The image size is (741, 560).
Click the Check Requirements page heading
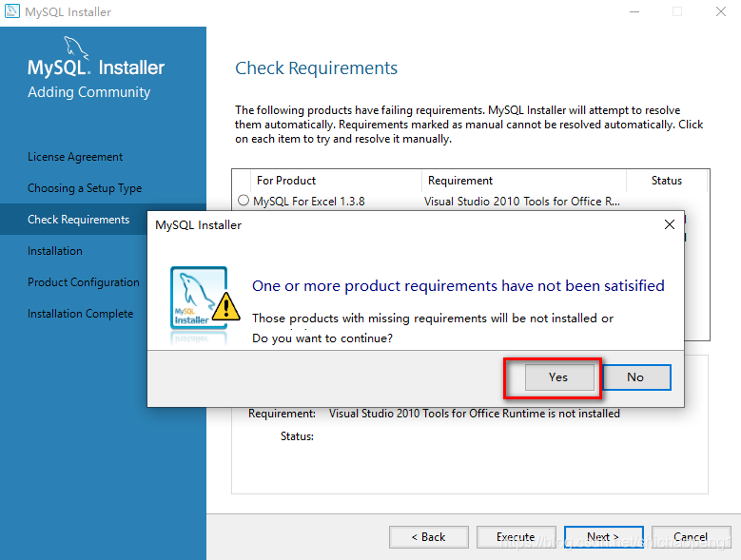tap(316, 68)
